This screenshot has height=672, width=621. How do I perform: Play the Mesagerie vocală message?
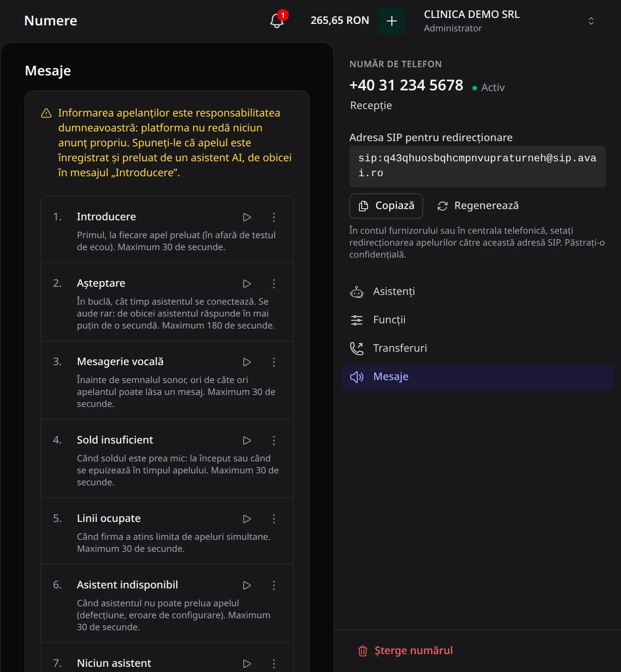247,362
